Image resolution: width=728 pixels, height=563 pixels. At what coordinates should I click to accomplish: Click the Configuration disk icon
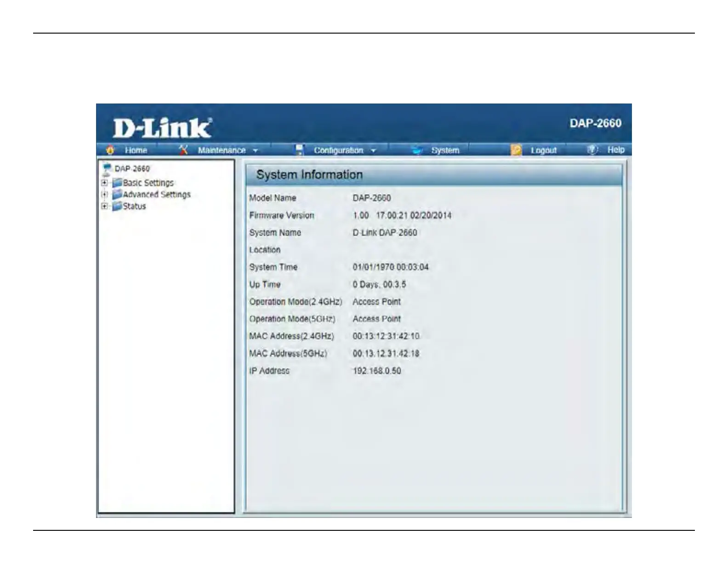pos(300,150)
